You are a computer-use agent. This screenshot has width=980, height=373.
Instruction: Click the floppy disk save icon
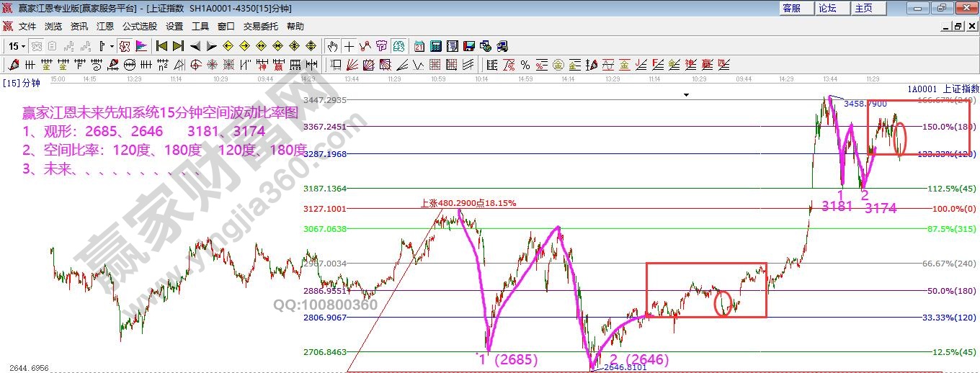469,46
